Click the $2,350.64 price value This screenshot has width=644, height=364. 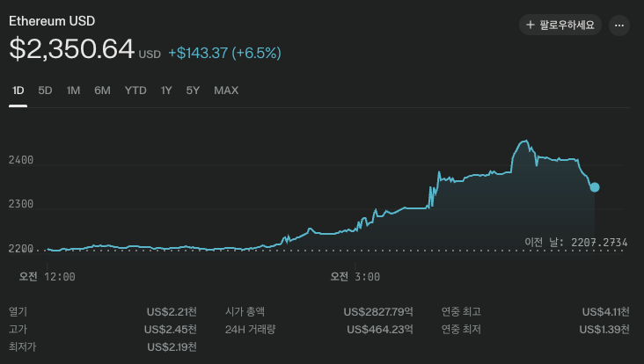[x=71, y=49]
